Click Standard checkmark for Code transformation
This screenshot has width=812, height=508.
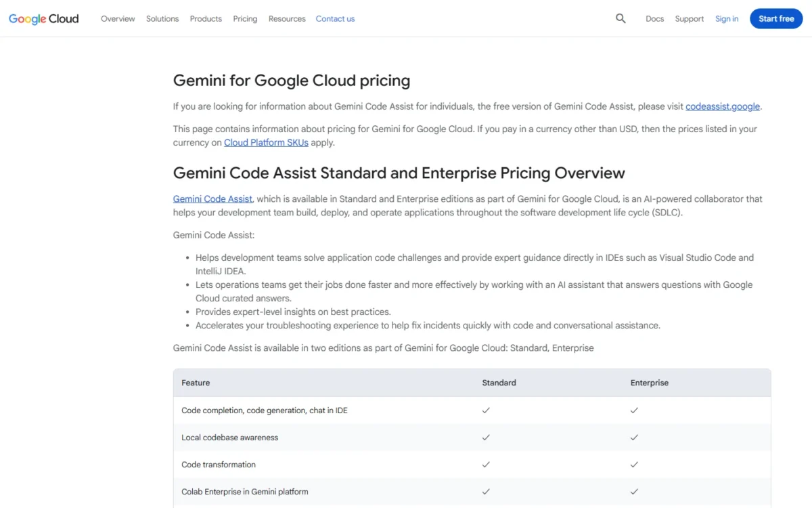point(486,465)
